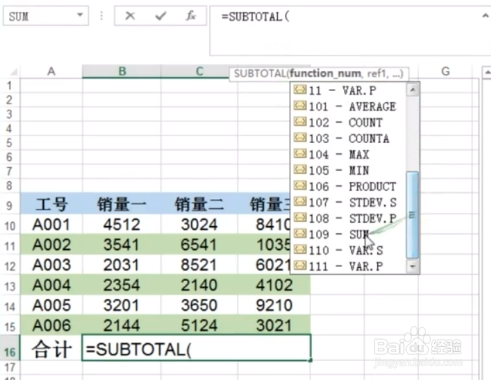This screenshot has height=380, width=491.
Task: Click header cell 销量二
Action: point(199,204)
